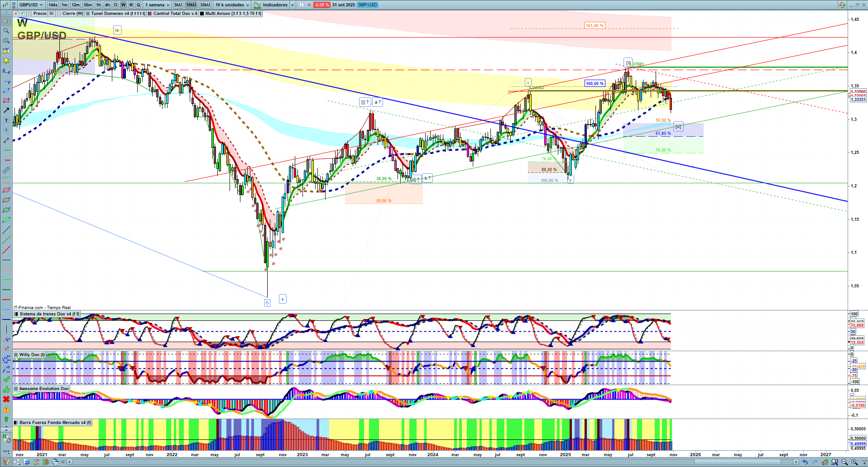
Task: Click the zoom out magnifier at bottom right
Action: click(844, 462)
